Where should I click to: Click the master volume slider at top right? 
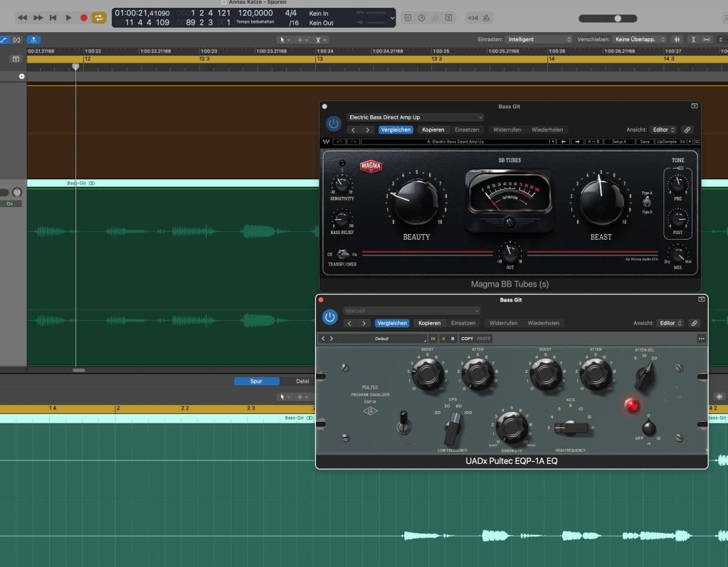[617, 18]
